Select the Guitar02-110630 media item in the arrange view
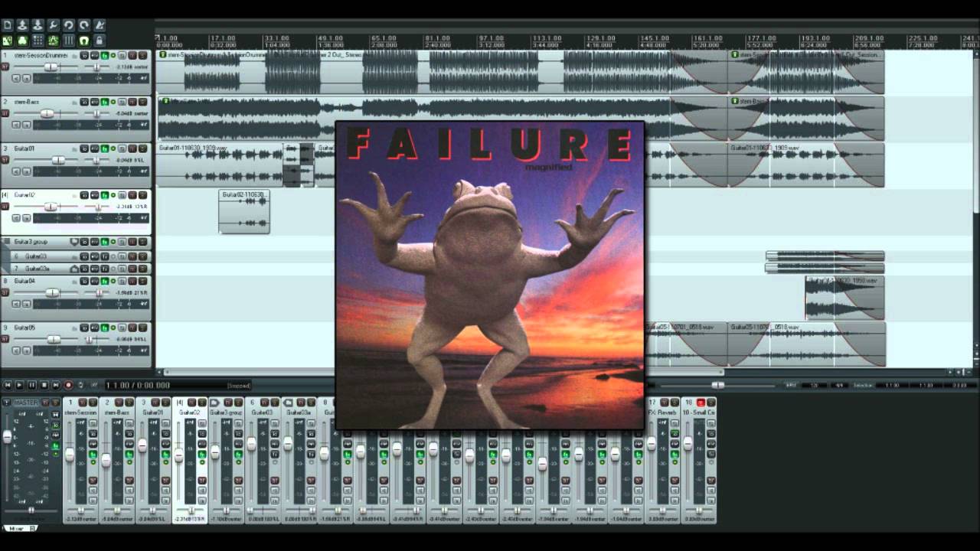 coord(244,212)
